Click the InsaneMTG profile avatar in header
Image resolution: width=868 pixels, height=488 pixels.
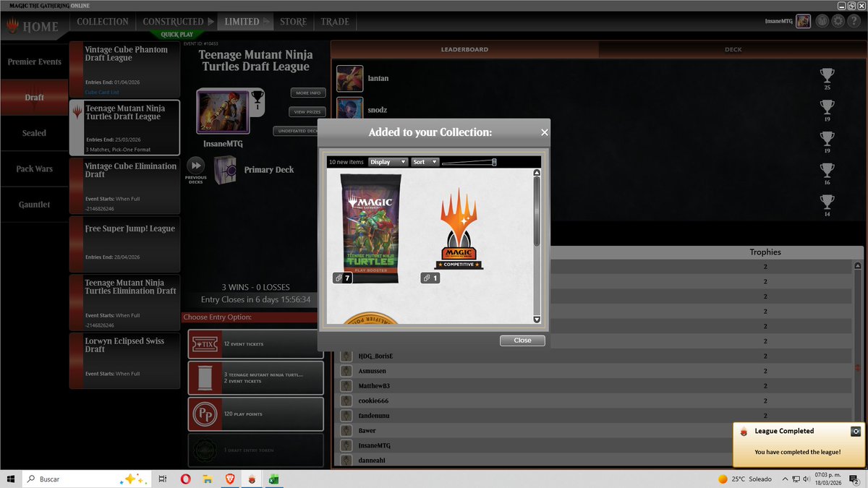point(803,21)
